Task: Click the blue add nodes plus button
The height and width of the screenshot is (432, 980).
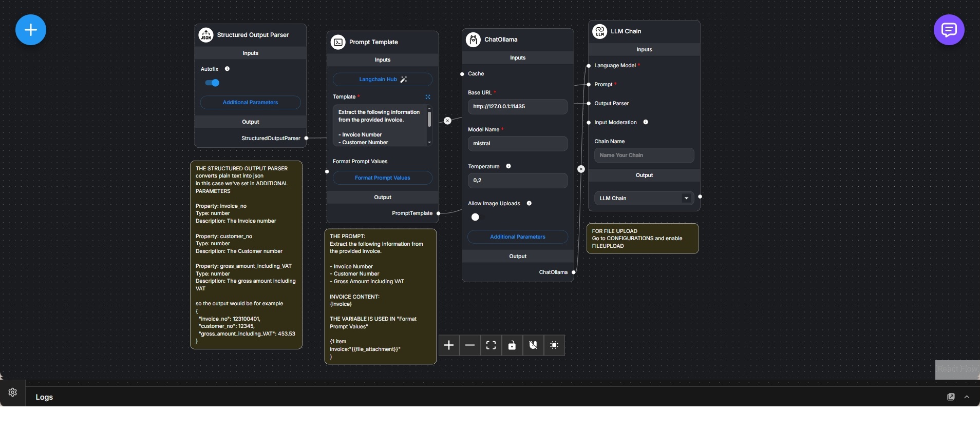Action: coord(31,30)
